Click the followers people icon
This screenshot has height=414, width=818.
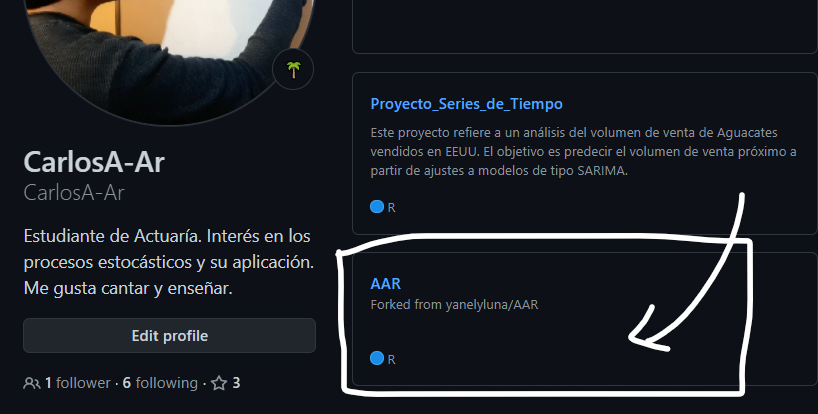click(31, 384)
